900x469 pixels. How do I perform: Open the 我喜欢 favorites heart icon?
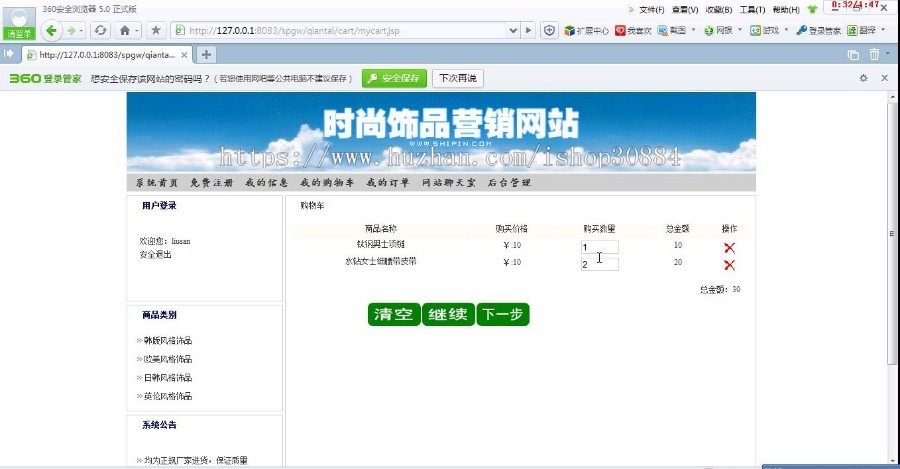pos(633,30)
